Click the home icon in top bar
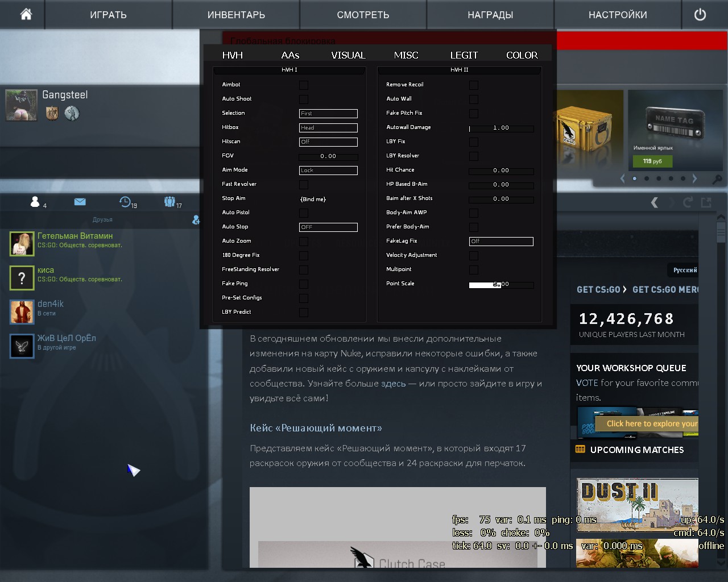728x582 pixels. pos(26,14)
